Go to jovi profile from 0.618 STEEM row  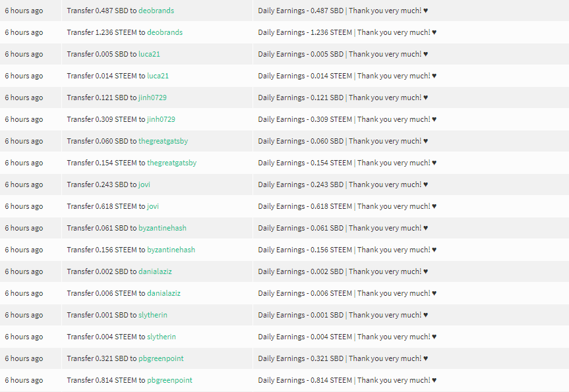coord(153,206)
